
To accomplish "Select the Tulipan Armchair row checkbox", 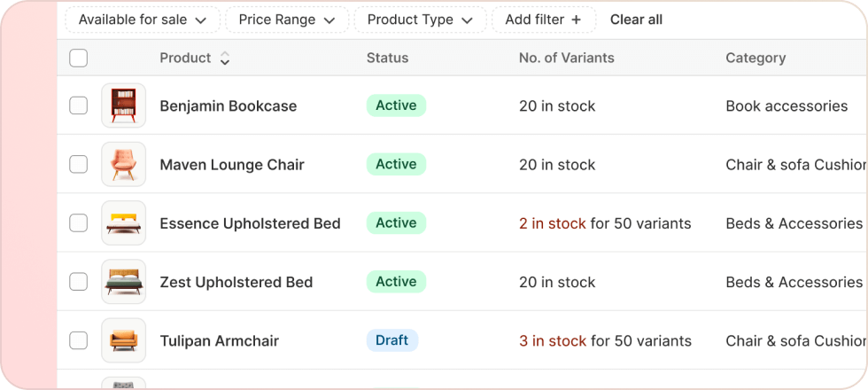I will [79, 340].
